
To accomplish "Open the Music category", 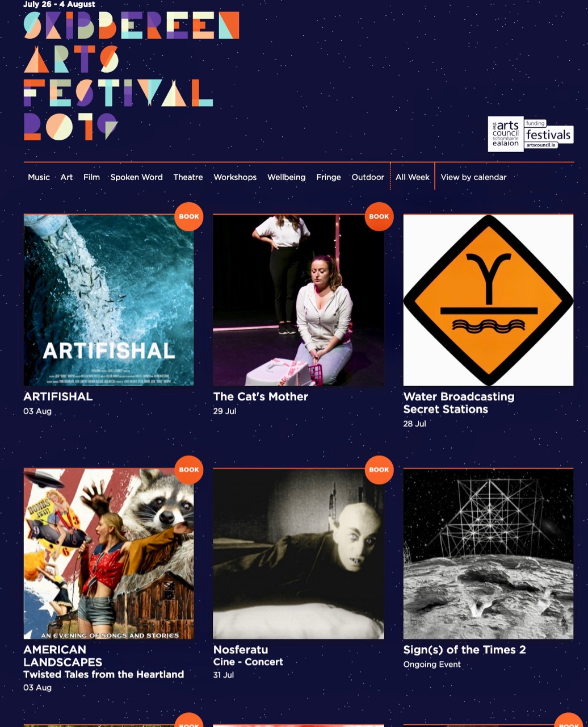I will 39,177.
